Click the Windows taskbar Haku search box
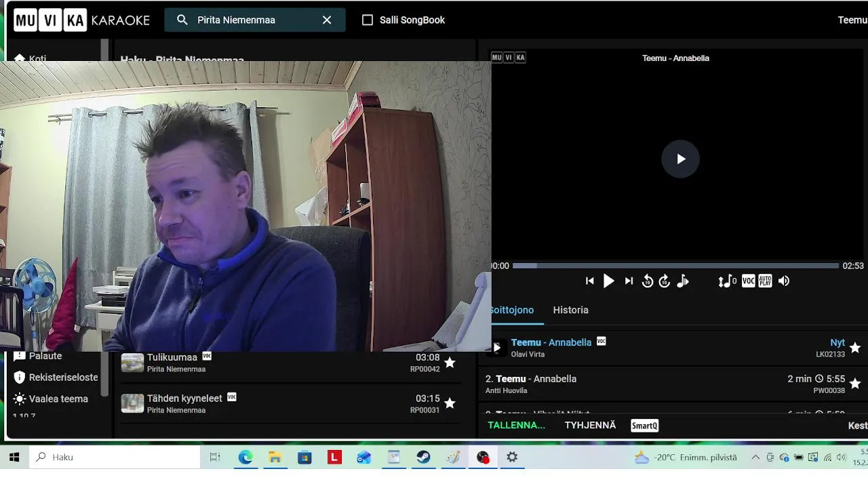The width and height of the screenshot is (868, 488). (x=115, y=457)
